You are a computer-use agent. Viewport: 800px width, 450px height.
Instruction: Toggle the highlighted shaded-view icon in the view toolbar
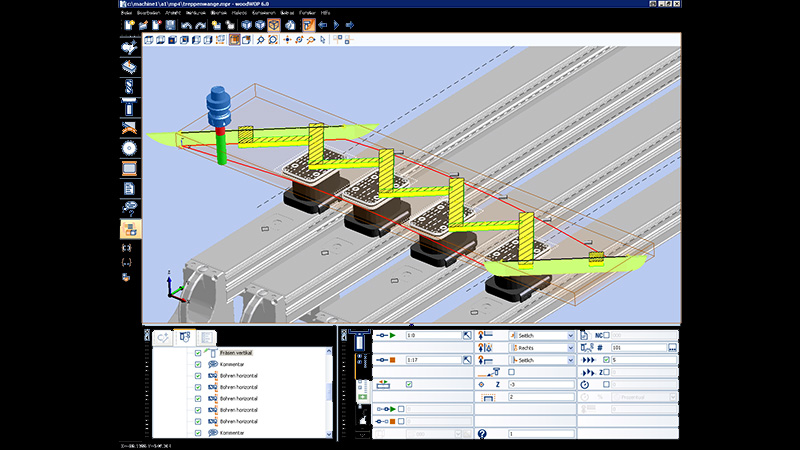tap(234, 40)
